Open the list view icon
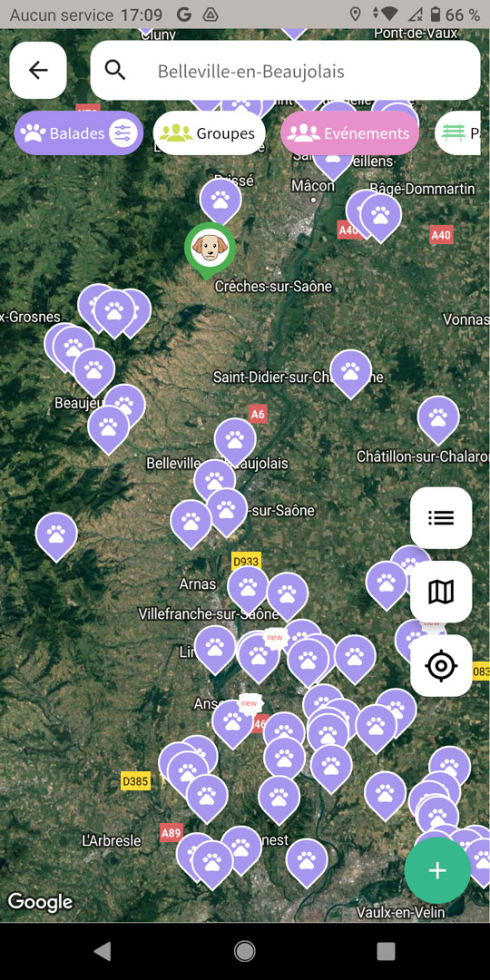Image resolution: width=490 pixels, height=980 pixels. (x=441, y=517)
